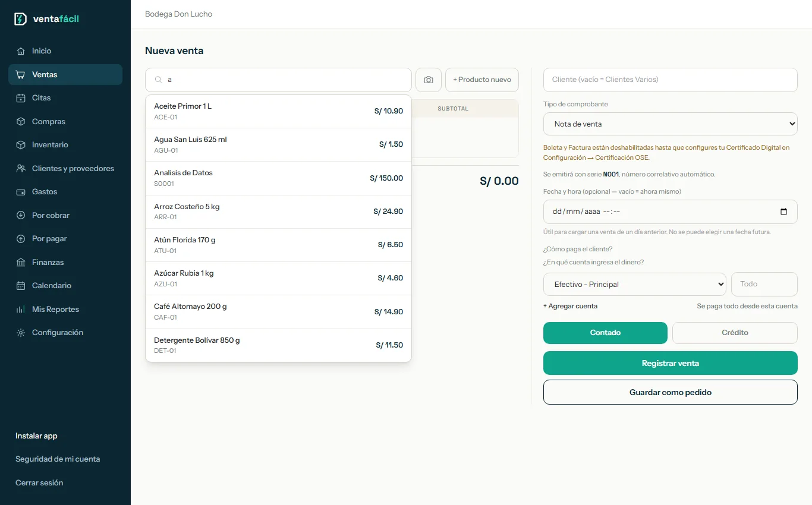Click the Gastos wallet icon
The height and width of the screenshot is (505, 812).
click(21, 192)
